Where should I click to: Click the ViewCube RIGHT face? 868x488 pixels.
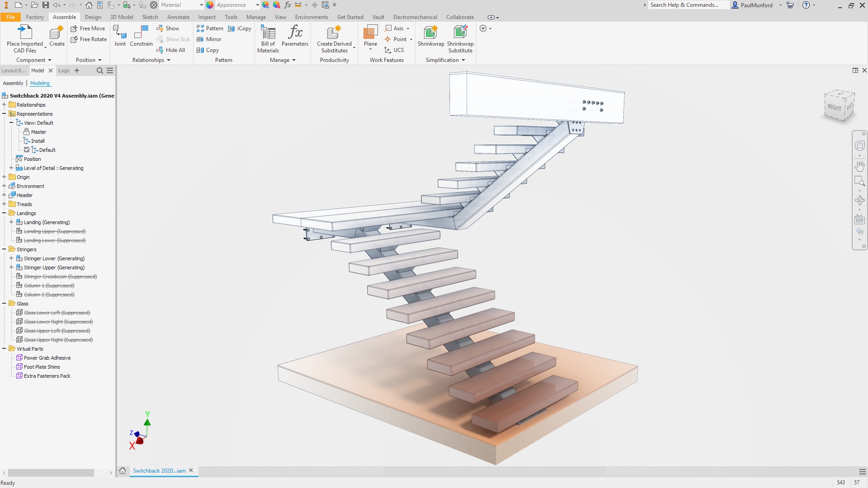pyautogui.click(x=835, y=108)
